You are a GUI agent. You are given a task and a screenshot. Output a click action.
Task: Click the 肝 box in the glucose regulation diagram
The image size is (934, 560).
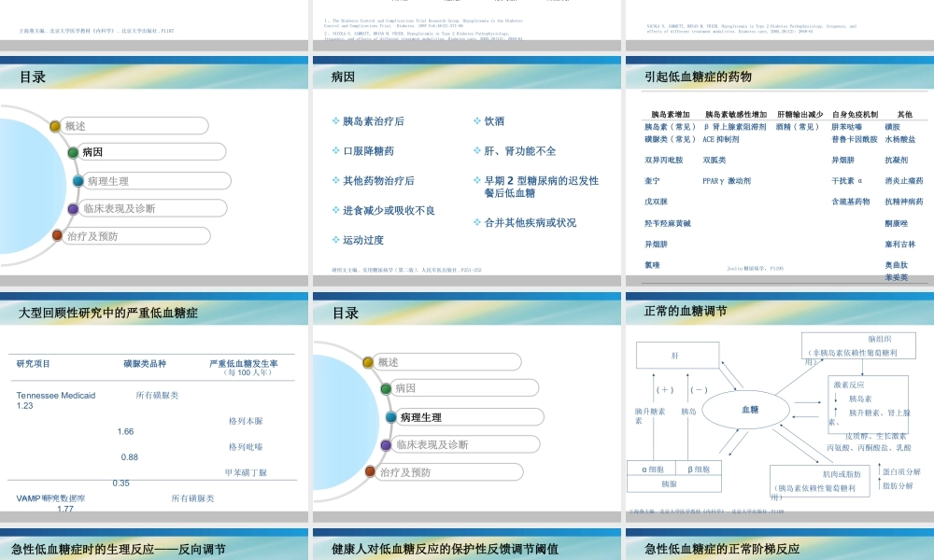coord(677,356)
